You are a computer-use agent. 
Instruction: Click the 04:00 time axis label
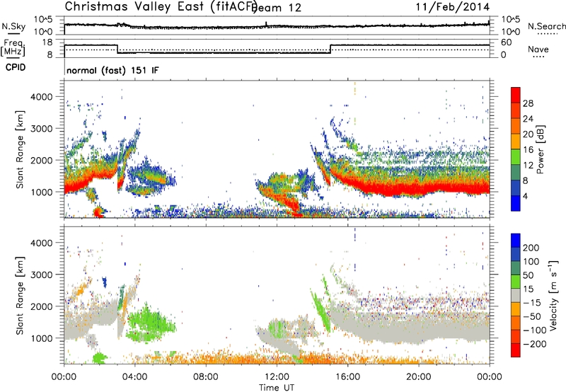pos(135,377)
